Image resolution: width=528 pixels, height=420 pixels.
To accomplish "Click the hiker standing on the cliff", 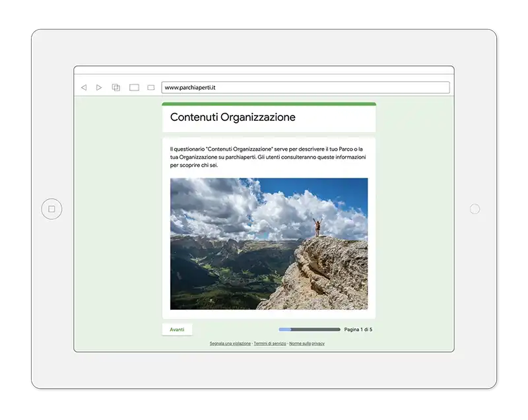I will [x=317, y=227].
